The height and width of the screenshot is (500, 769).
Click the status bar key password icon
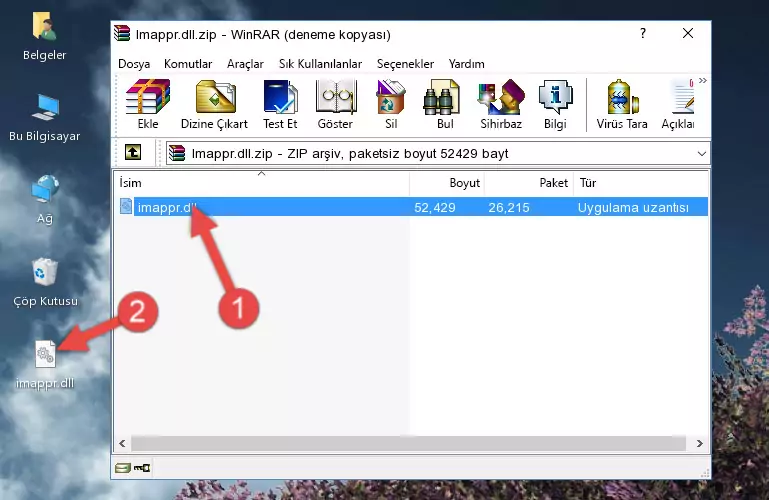[x=142, y=468]
